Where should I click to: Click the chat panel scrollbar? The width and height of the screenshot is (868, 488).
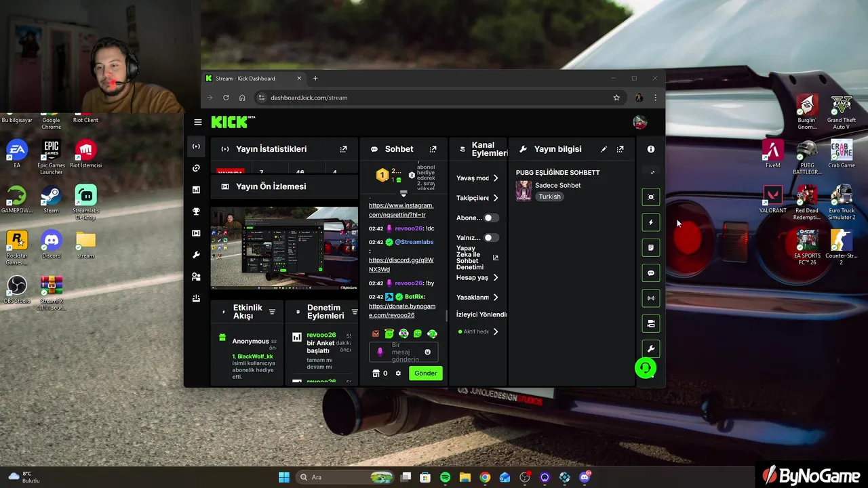(x=446, y=316)
